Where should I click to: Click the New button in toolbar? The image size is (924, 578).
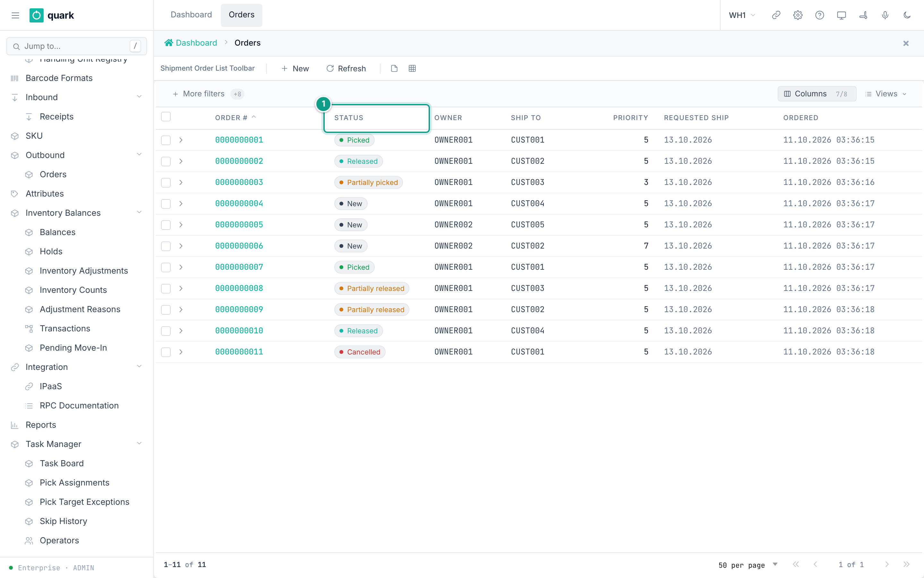295,68
